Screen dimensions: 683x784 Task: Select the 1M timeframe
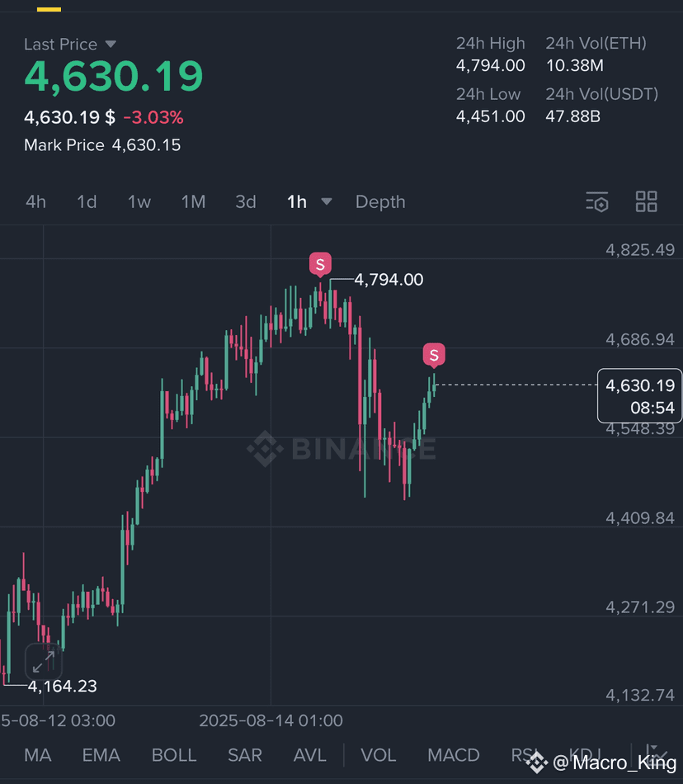[193, 201]
